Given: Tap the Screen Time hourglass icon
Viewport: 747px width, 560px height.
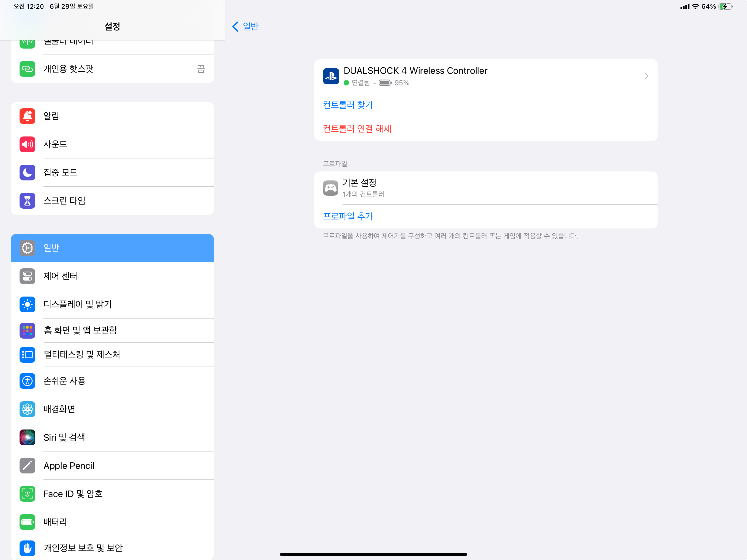Looking at the screenshot, I should [x=27, y=201].
